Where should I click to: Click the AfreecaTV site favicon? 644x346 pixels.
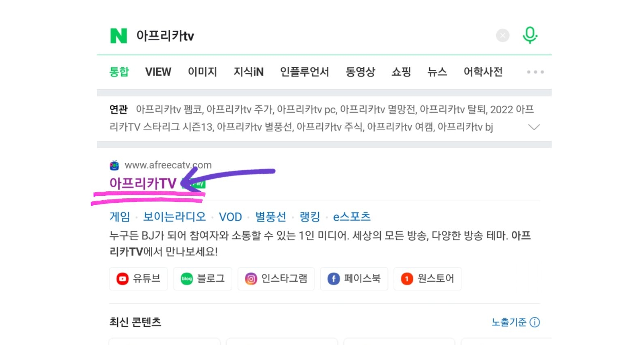pyautogui.click(x=114, y=165)
